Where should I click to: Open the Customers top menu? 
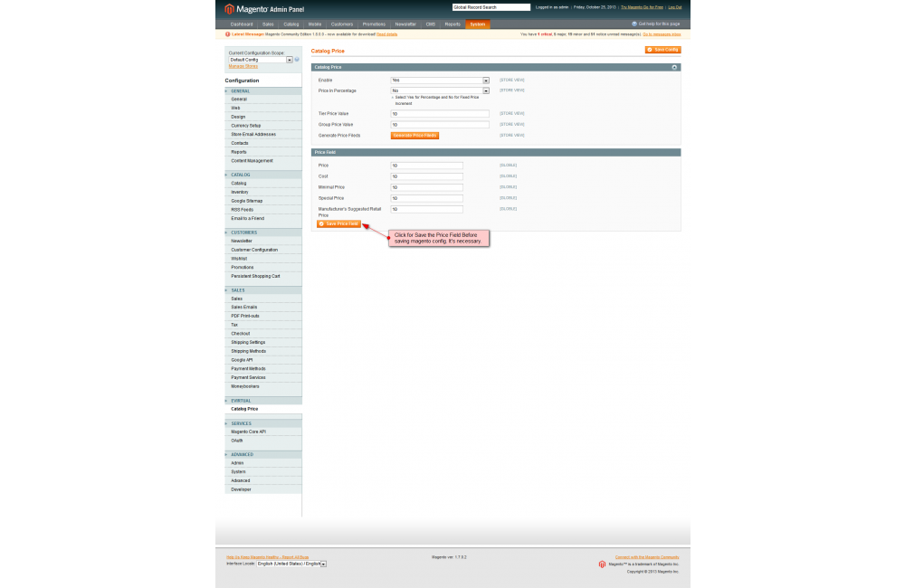pos(342,24)
